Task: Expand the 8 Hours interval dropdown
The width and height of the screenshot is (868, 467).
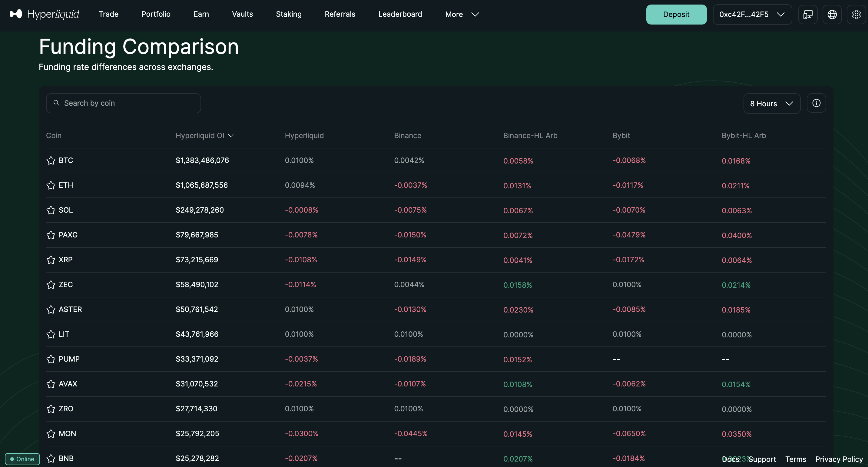Action: pos(771,104)
